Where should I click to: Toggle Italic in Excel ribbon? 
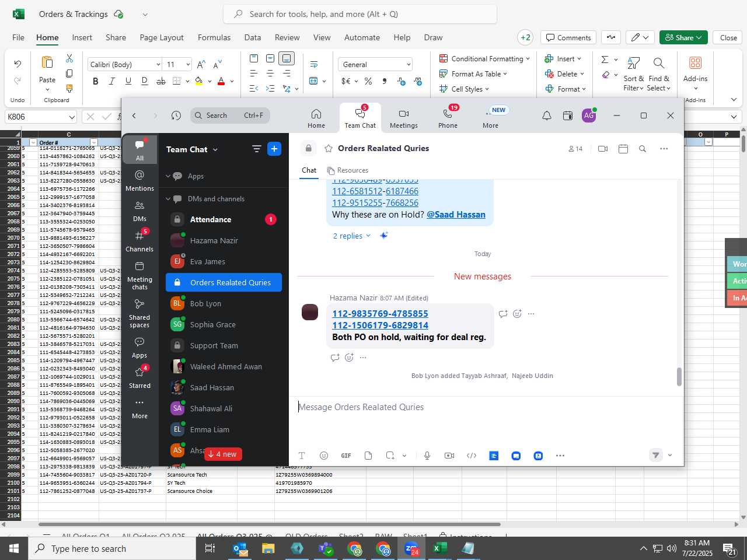tap(111, 81)
